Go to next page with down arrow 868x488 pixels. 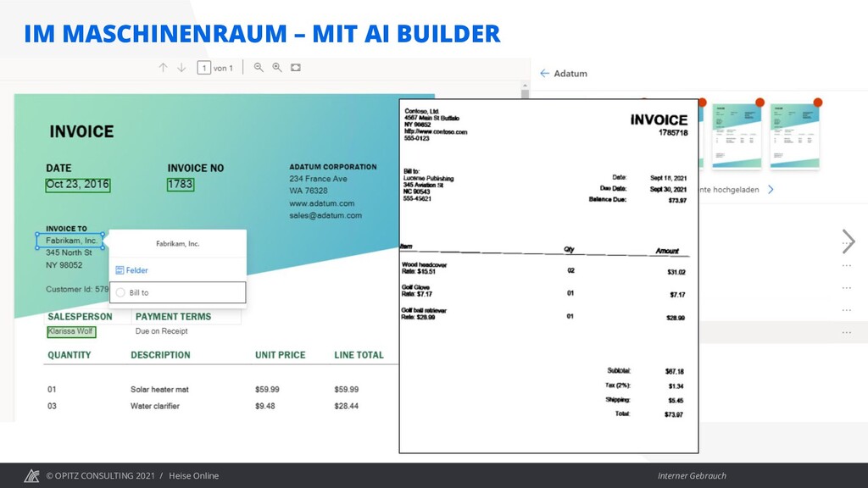click(x=181, y=68)
